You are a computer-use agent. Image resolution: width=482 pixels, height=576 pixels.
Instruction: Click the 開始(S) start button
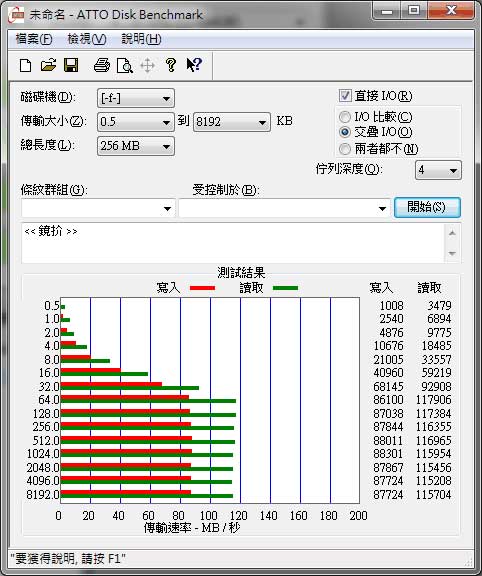[x=427, y=207]
